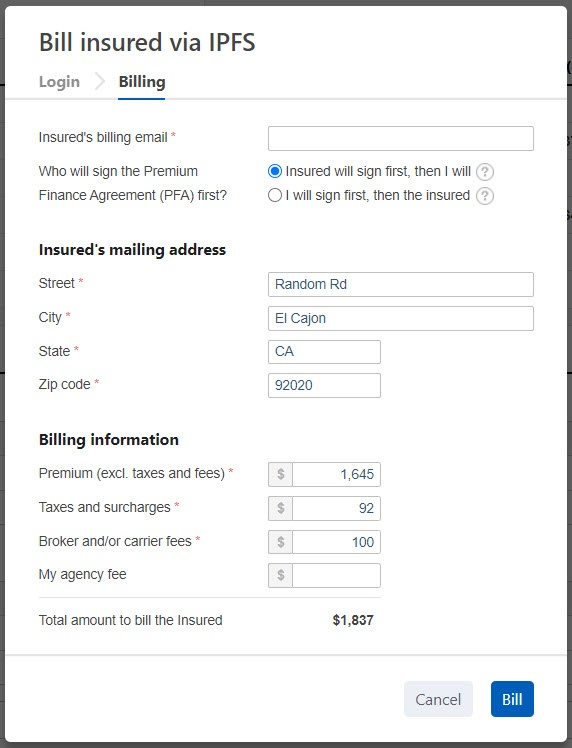The width and height of the screenshot is (572, 748).
Task: Click the Zip code field showing 92020
Action: click(324, 385)
